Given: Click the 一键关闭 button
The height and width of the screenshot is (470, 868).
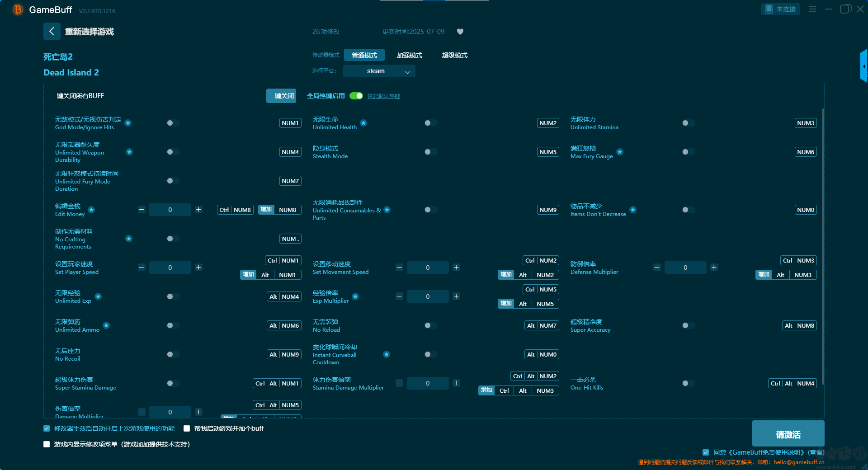Looking at the screenshot, I should click(x=281, y=96).
